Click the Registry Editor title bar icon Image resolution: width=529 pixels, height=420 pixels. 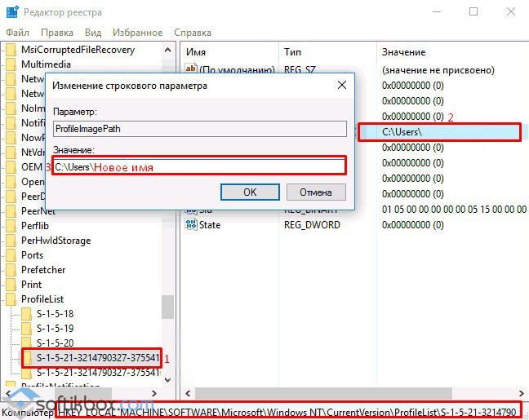click(11, 11)
